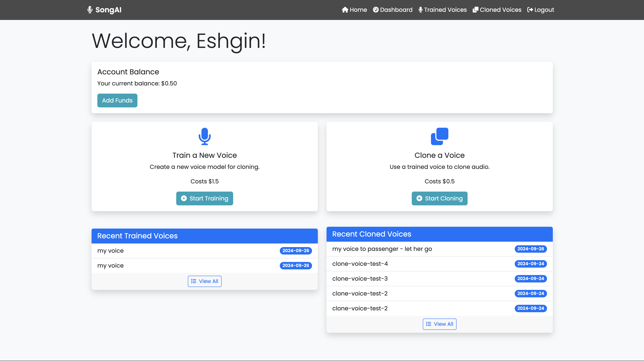The height and width of the screenshot is (361, 644).
Task: Click the Trained Voices microphone icon in navbar
Action: click(420, 10)
